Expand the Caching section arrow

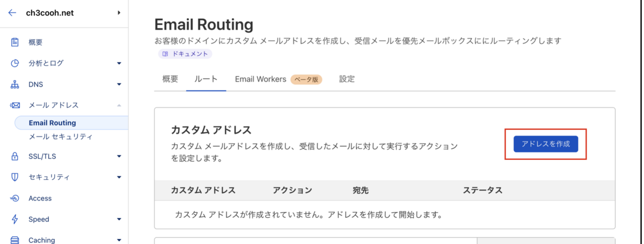[x=119, y=240]
